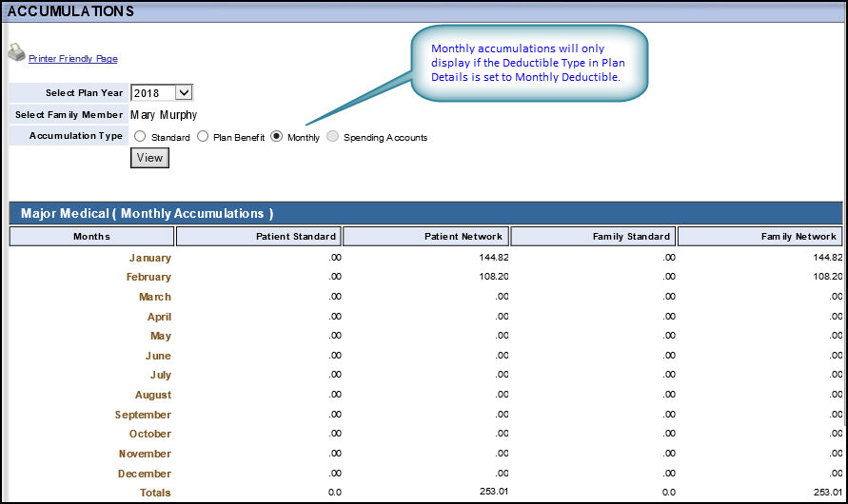Select the February row label

click(148, 278)
